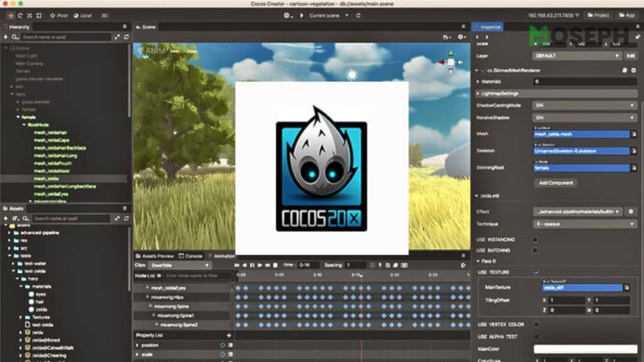Pause the animation playback
Screen dimensions: 644x362
click(x=252, y=266)
